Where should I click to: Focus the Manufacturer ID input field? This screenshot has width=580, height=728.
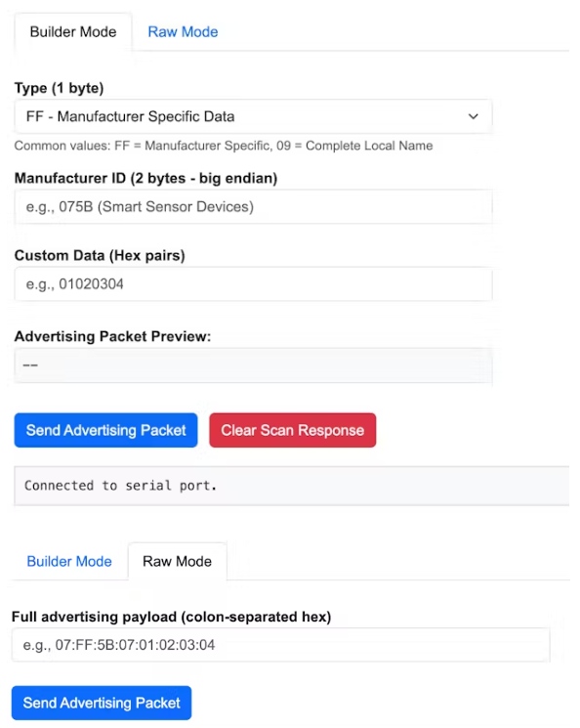click(253, 206)
